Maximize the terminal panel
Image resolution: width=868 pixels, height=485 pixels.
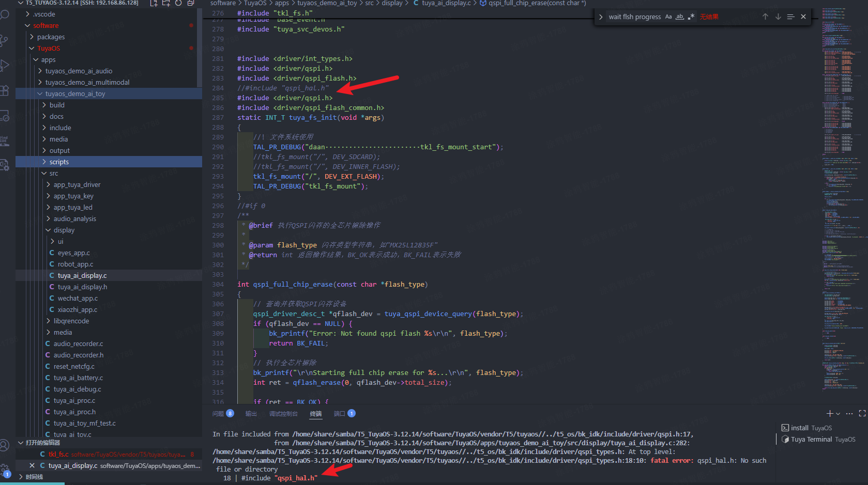[x=862, y=413]
